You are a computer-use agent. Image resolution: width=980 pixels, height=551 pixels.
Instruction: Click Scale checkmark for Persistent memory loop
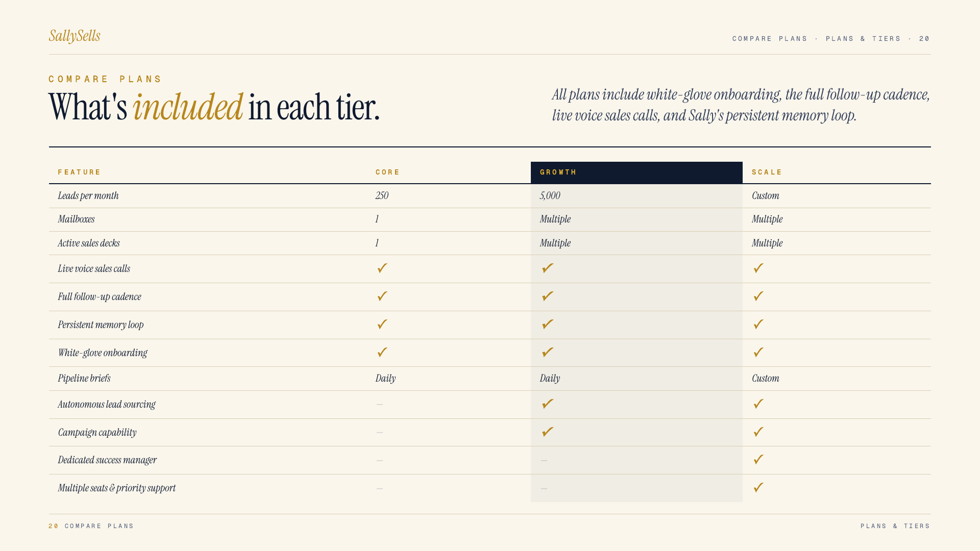758,324
